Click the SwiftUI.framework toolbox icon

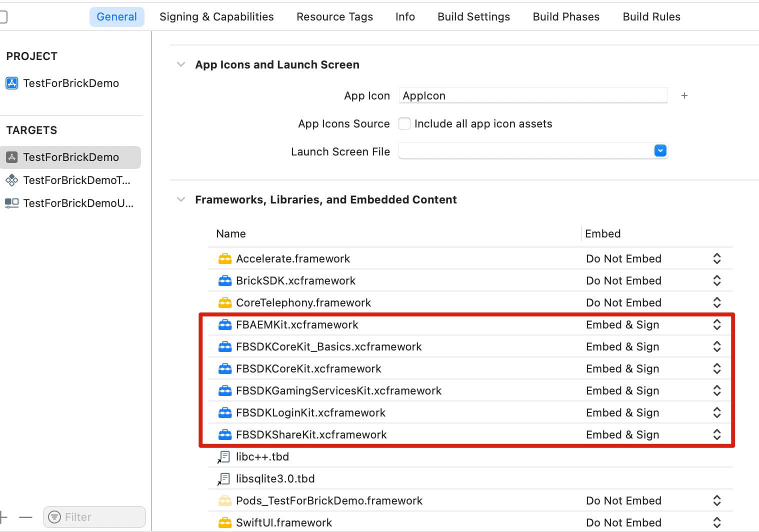coord(225,522)
